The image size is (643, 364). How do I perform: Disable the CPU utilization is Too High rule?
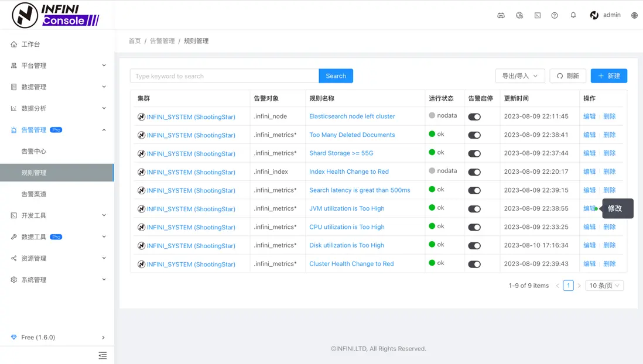click(x=474, y=227)
